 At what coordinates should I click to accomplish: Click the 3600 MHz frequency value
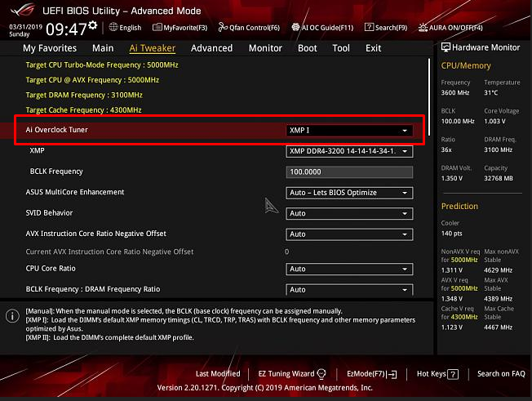pyautogui.click(x=455, y=92)
